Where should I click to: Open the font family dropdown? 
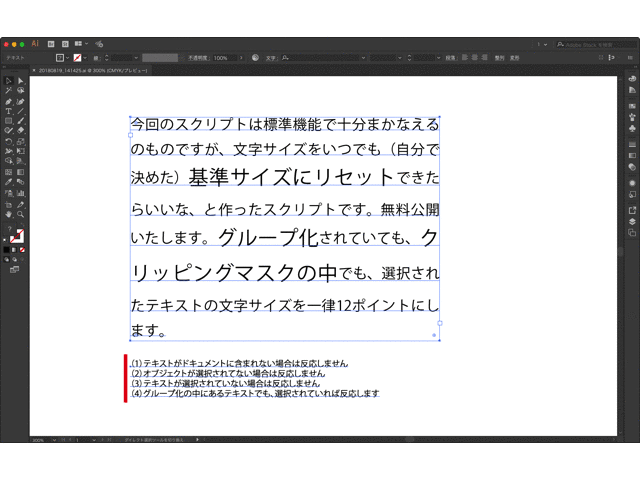point(363,58)
